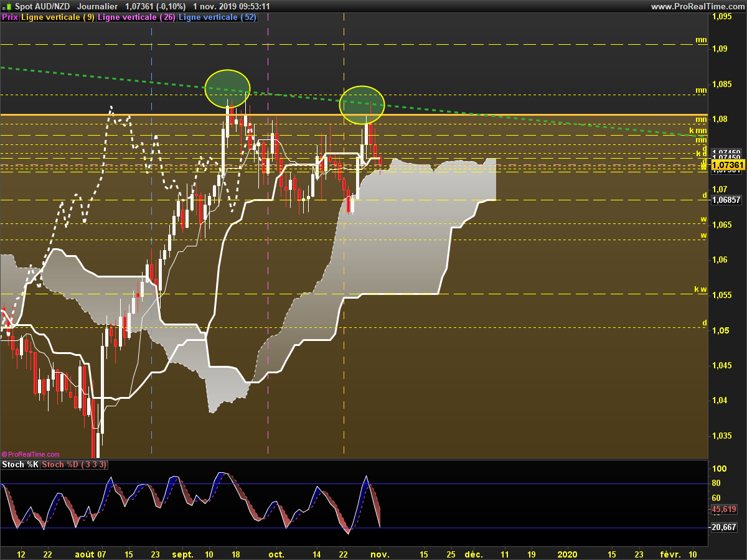
Task: Click the sept. month label on the time axis
Action: click(183, 553)
